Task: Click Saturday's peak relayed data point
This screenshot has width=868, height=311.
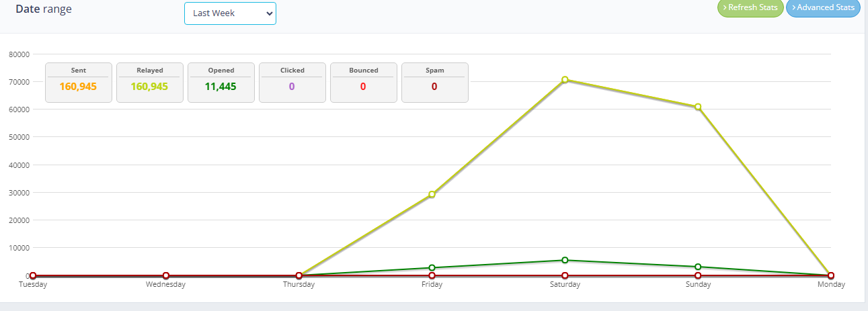Action: pyautogui.click(x=565, y=80)
